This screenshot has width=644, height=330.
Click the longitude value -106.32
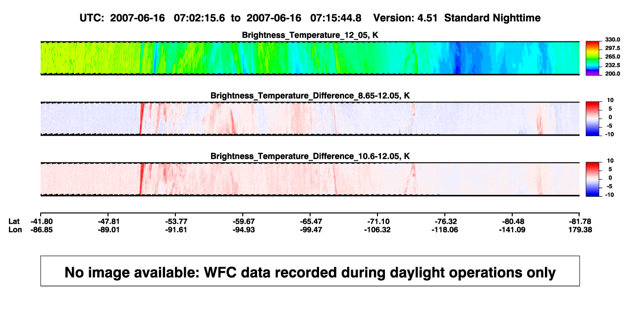pos(377,230)
